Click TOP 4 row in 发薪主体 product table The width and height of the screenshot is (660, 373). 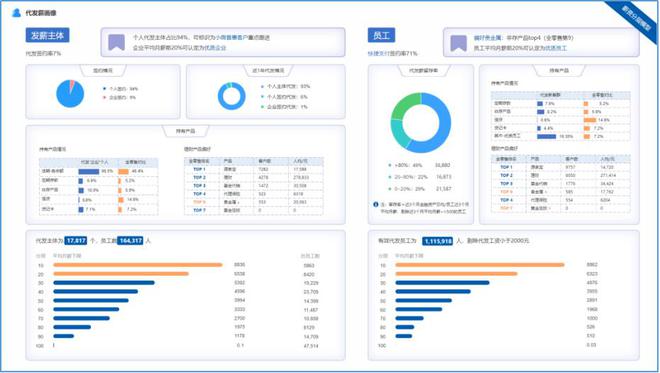tap(254, 194)
